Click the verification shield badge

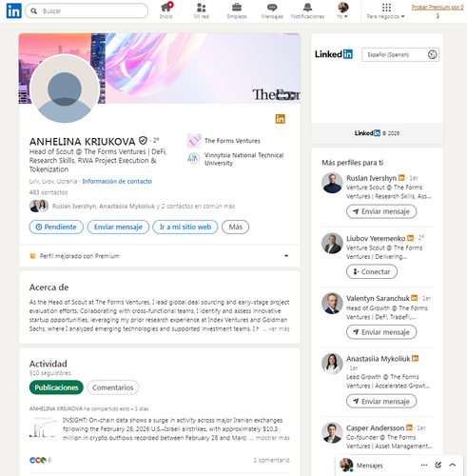[x=143, y=140]
